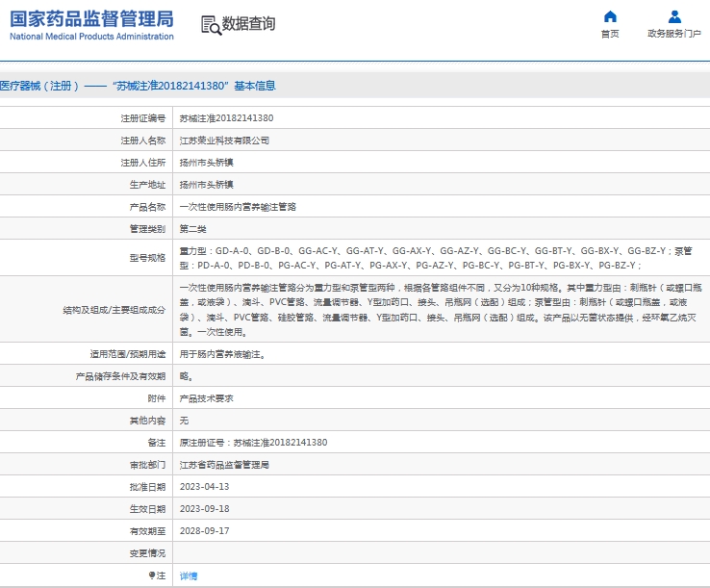Click the 首页 label
The width and height of the screenshot is (710, 588).
pos(610,34)
